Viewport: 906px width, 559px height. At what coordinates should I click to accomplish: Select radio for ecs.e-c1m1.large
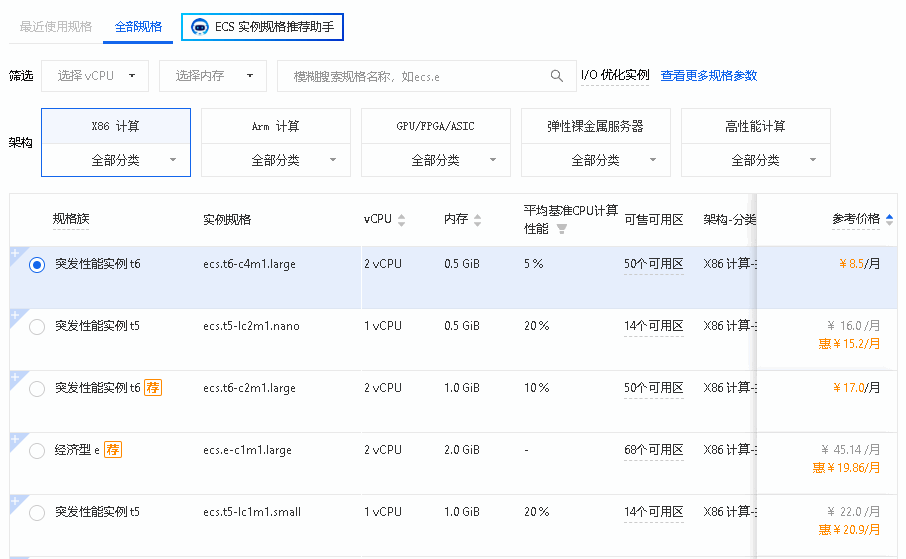[x=37, y=450]
